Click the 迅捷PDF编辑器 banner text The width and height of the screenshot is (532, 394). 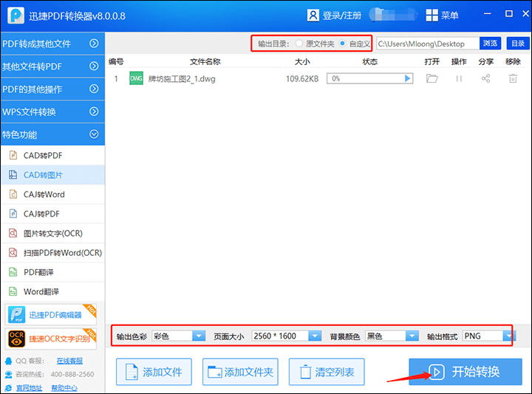point(55,315)
